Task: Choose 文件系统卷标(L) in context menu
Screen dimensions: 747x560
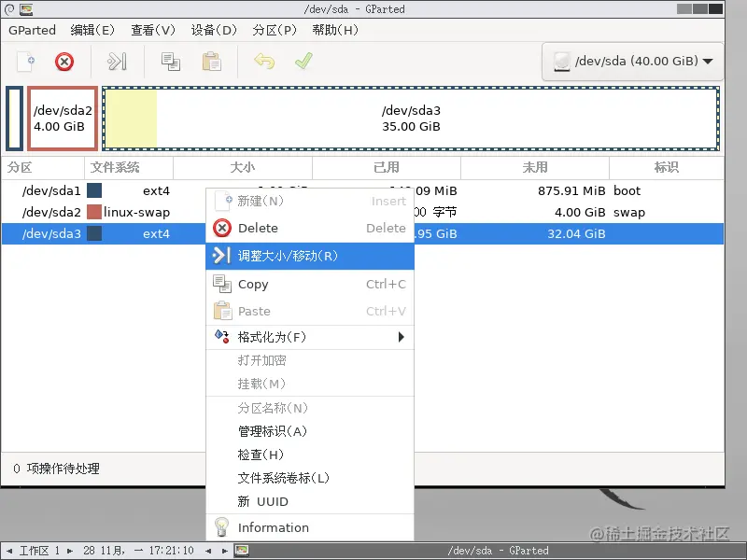Action: tap(310, 478)
